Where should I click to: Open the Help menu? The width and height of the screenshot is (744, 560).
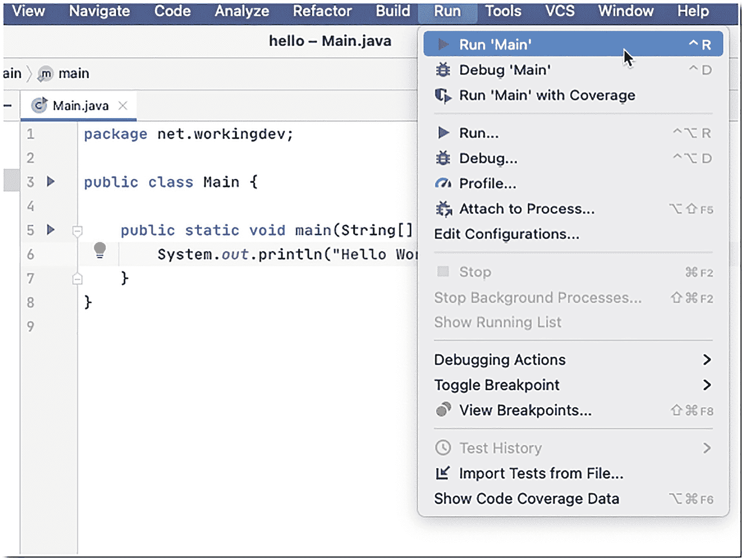click(693, 11)
